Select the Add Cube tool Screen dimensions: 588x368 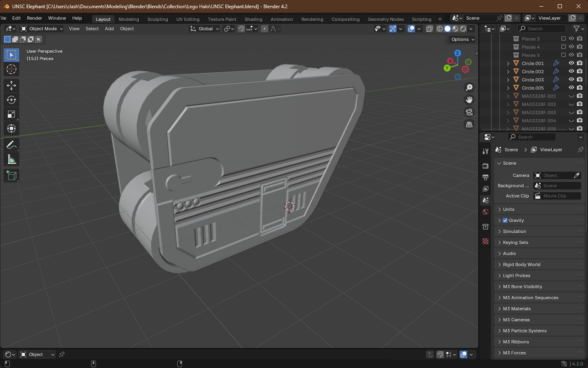(x=11, y=176)
